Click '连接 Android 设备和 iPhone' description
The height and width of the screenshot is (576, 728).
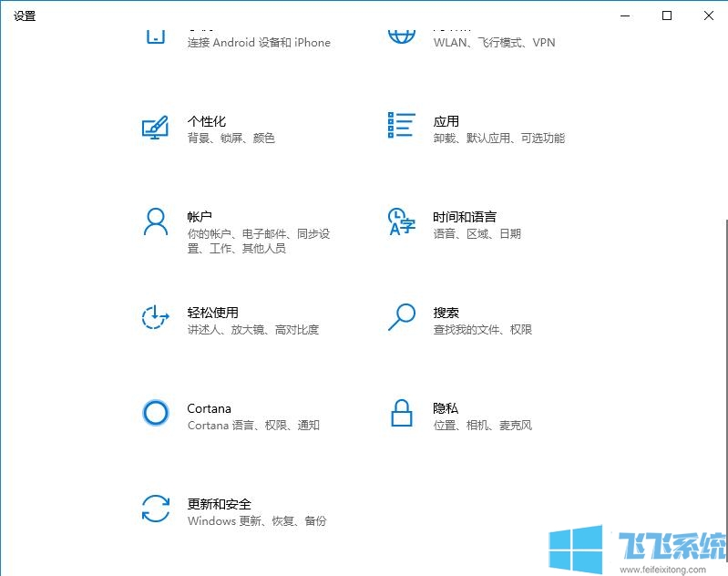pos(259,43)
